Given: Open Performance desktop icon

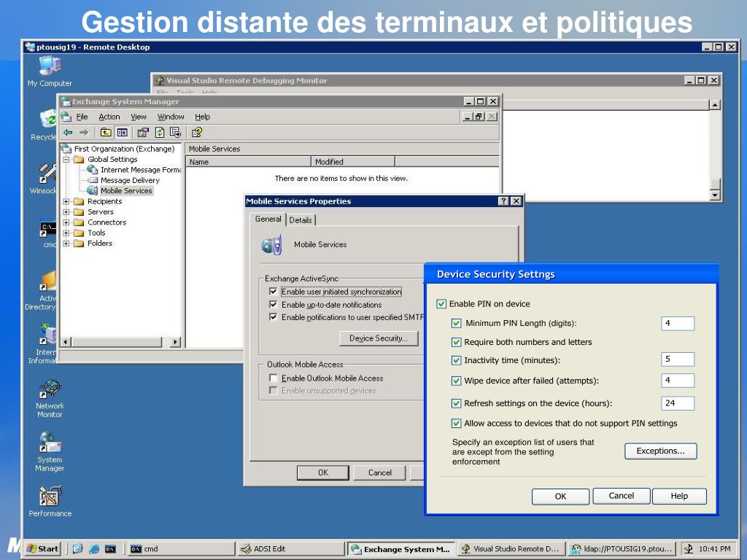Looking at the screenshot, I should 50,501.
